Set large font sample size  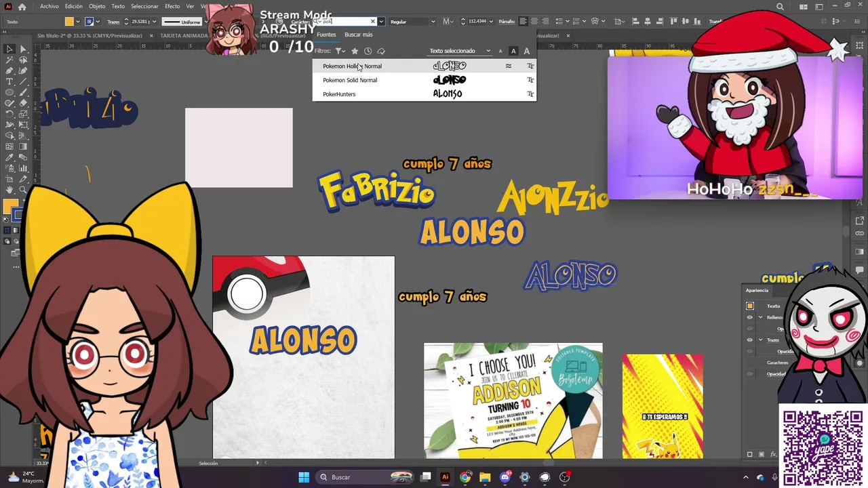tap(527, 51)
